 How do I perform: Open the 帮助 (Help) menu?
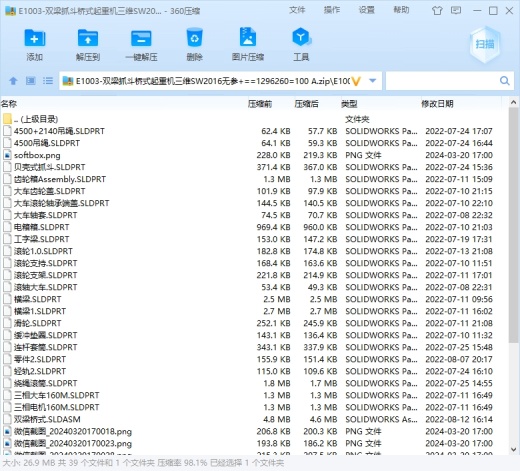pos(401,10)
